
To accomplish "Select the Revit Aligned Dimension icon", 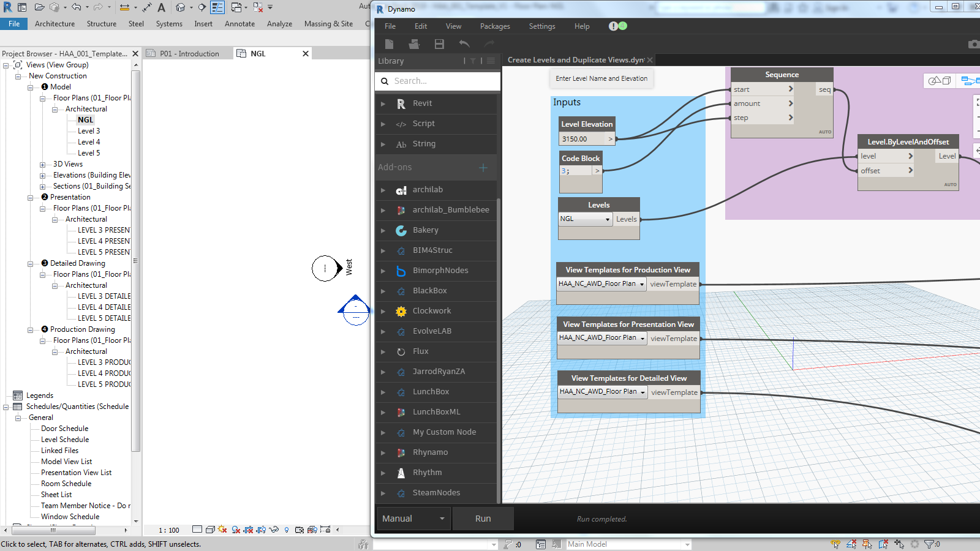I will coord(147,7).
